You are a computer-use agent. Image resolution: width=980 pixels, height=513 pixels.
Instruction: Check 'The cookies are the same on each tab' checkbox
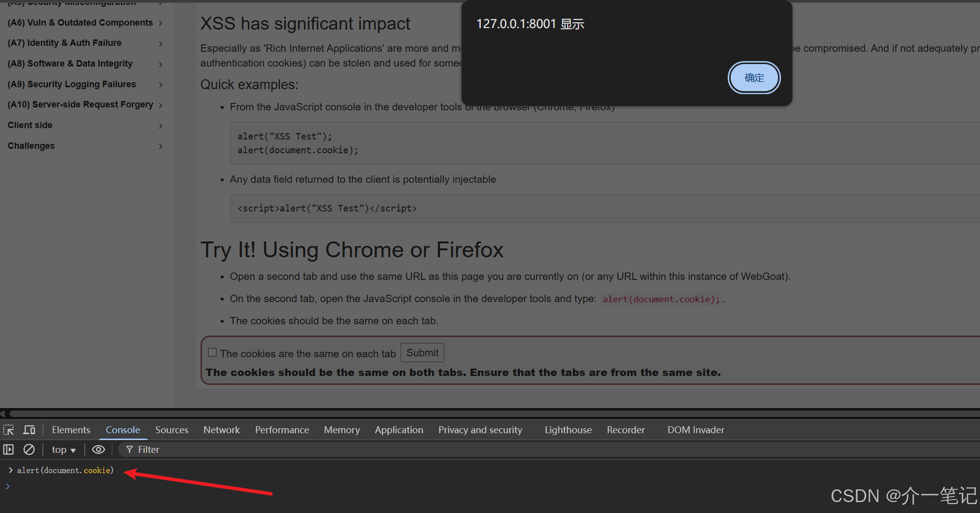(x=212, y=352)
